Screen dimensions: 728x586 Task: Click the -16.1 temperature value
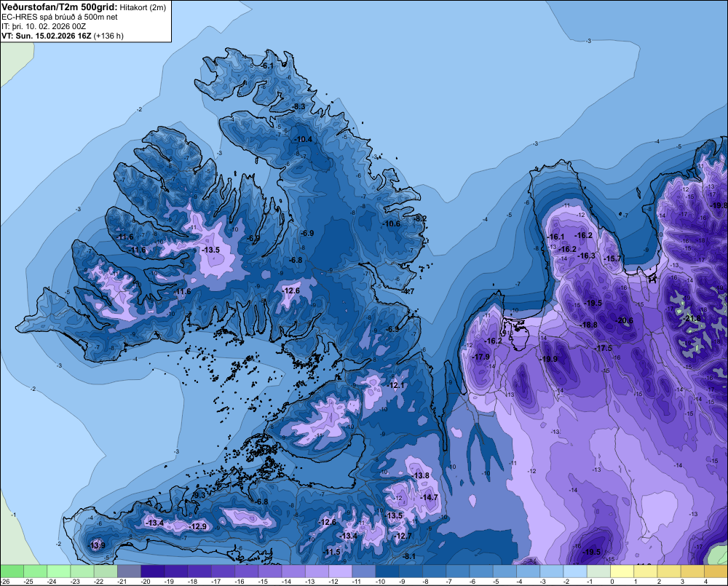(555, 237)
